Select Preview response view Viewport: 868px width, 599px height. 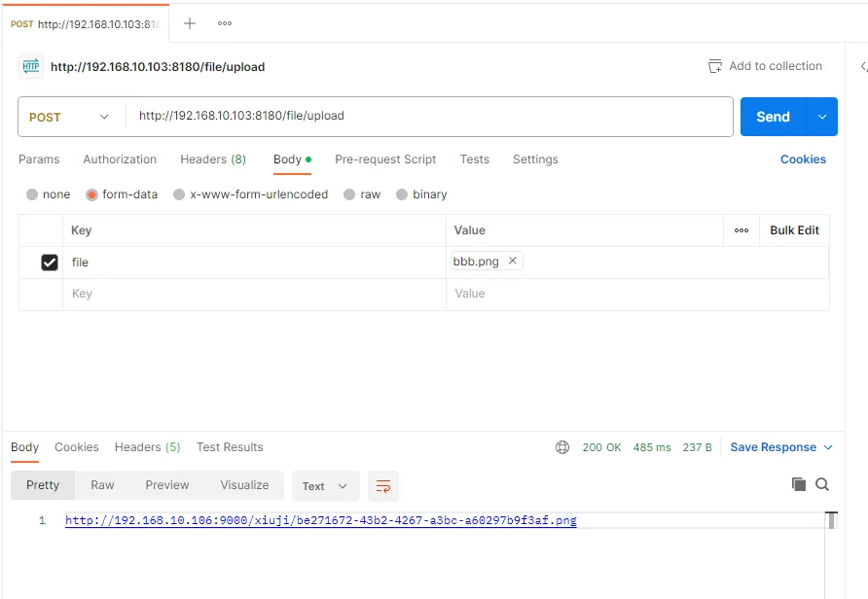click(167, 485)
